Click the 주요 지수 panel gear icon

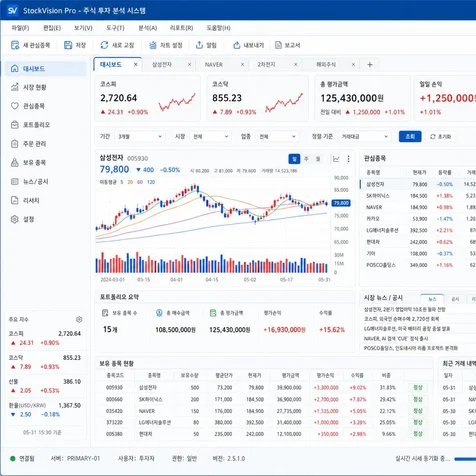79,319
